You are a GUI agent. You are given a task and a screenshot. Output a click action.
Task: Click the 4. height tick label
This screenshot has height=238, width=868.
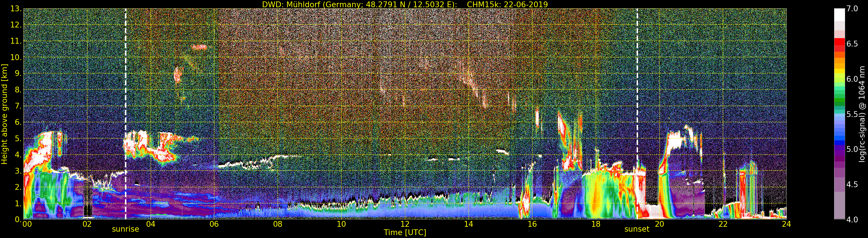click(x=18, y=155)
